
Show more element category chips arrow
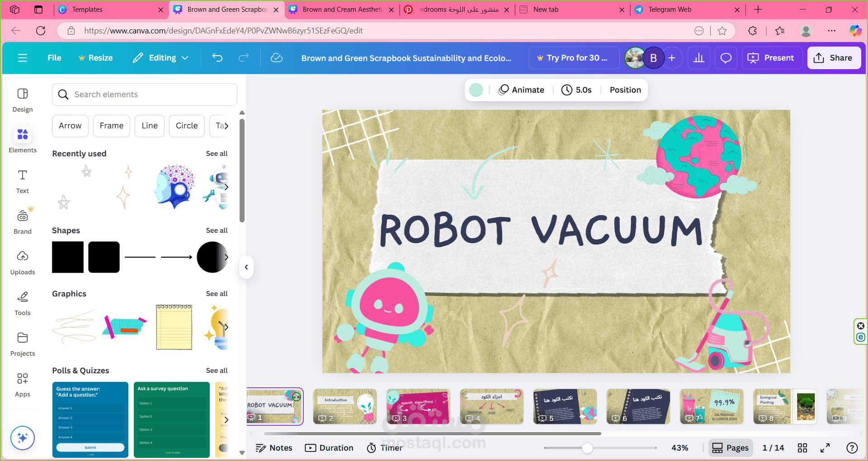226,126
